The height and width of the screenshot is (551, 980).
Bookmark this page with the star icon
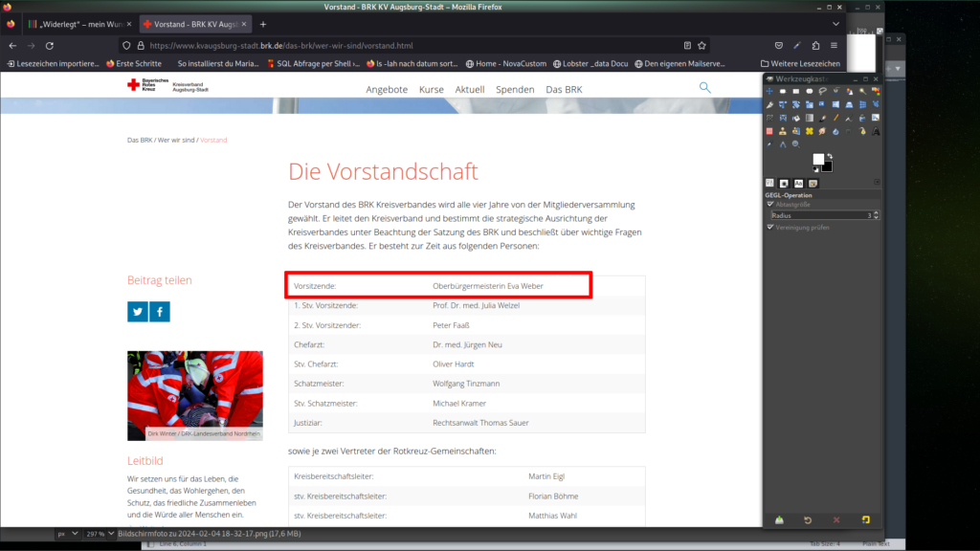702,45
